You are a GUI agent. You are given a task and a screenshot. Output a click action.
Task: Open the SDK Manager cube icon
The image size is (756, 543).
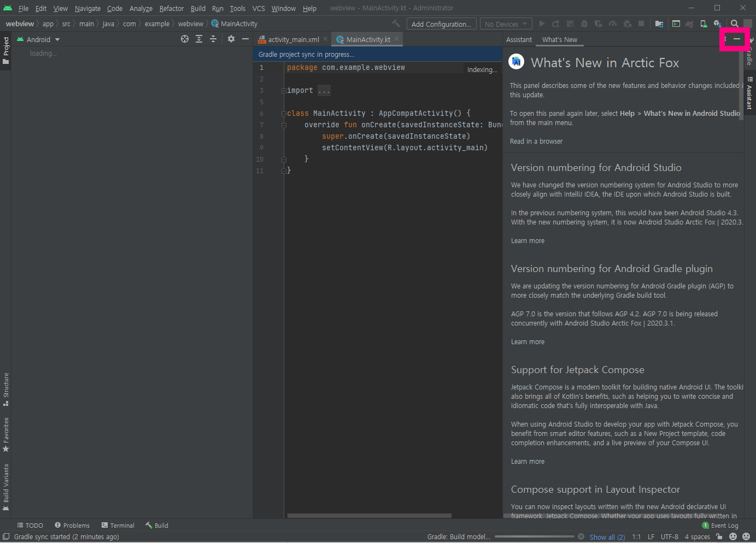pos(718,23)
